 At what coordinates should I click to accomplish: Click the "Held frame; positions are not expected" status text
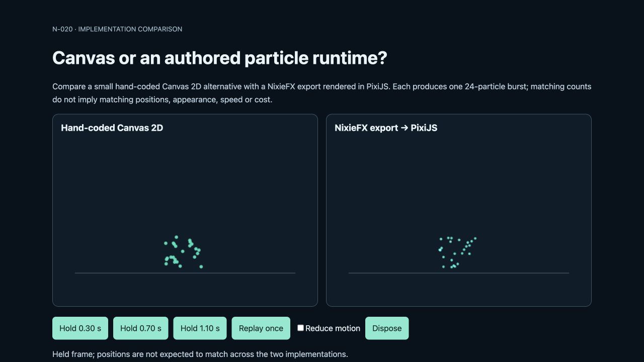pyautogui.click(x=200, y=354)
